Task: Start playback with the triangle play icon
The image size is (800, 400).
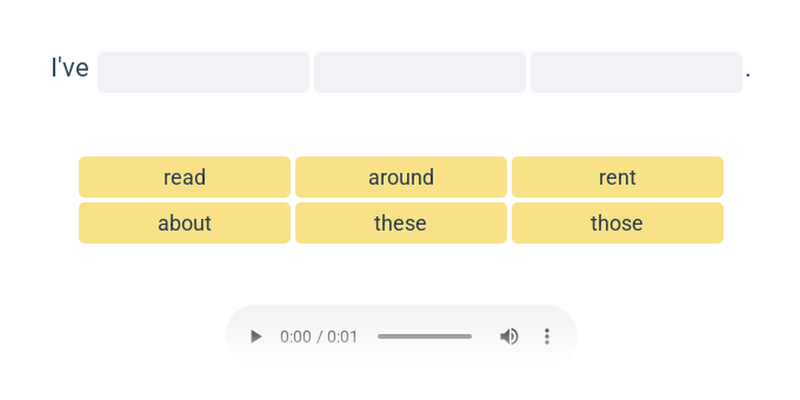Action: click(x=256, y=337)
